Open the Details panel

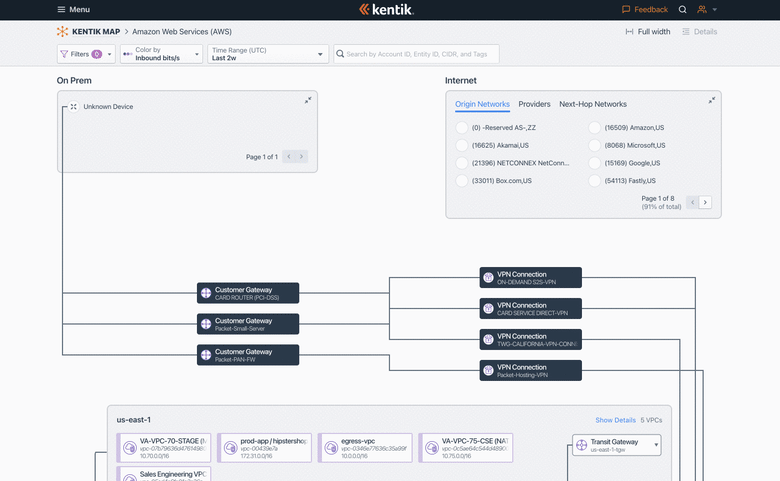pos(699,31)
